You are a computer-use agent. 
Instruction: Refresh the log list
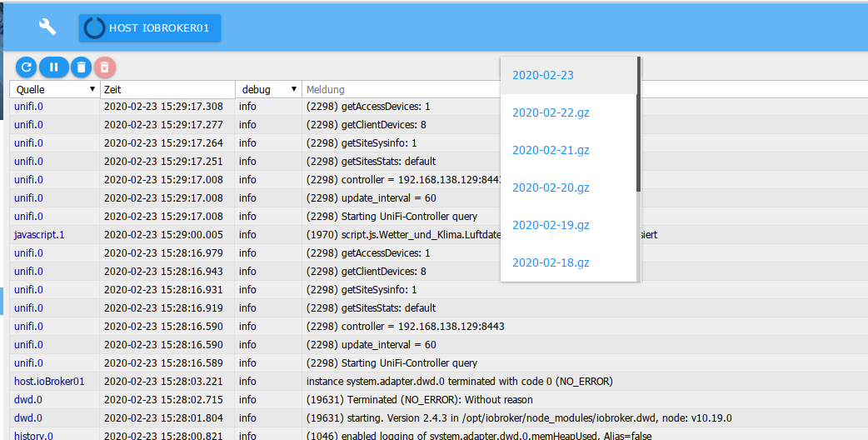[x=26, y=67]
